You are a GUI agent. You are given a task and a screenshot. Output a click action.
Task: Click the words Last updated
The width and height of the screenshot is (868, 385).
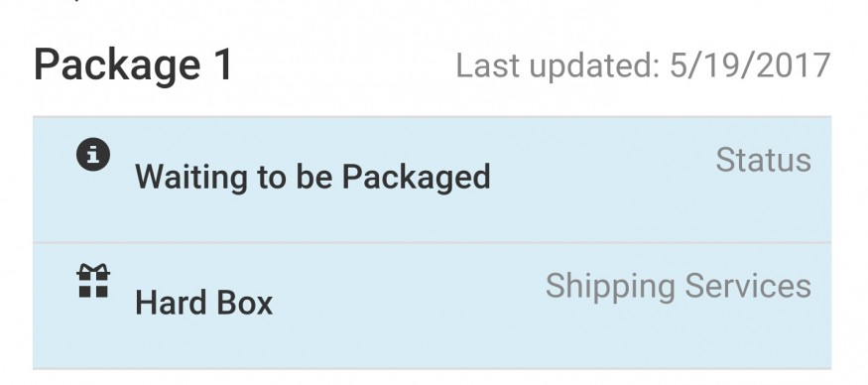click(558, 65)
